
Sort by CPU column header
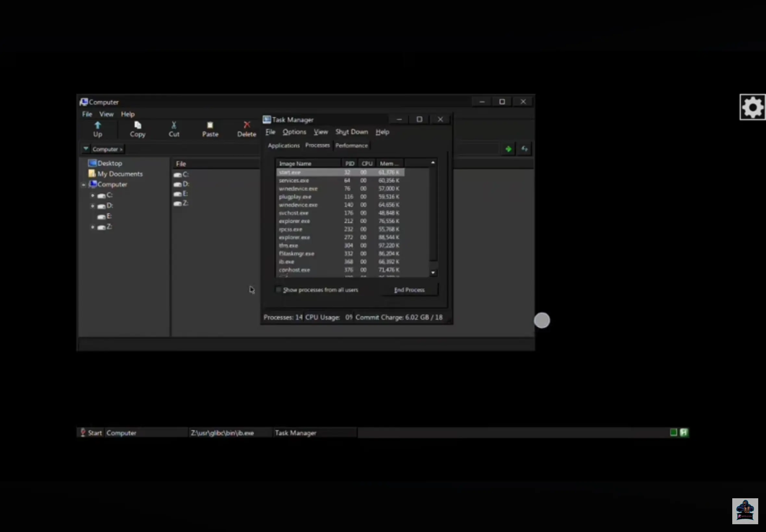pyautogui.click(x=367, y=163)
